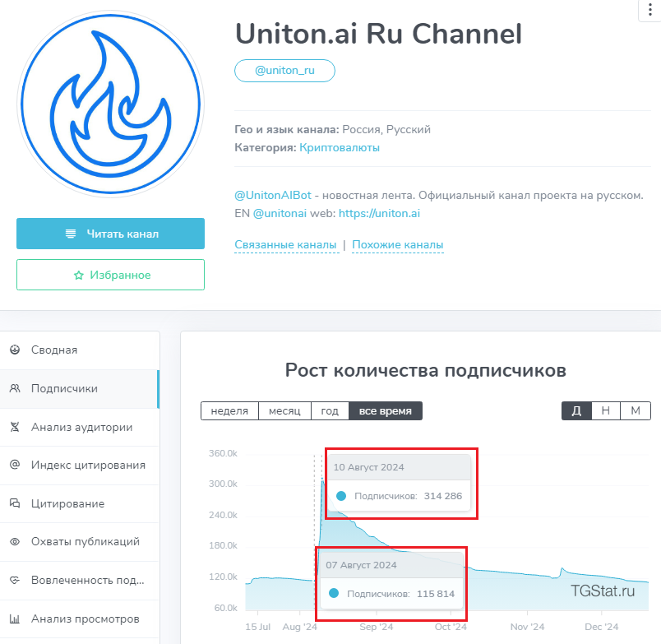Click the Рост количества подписчиков chart heading

pyautogui.click(x=425, y=370)
